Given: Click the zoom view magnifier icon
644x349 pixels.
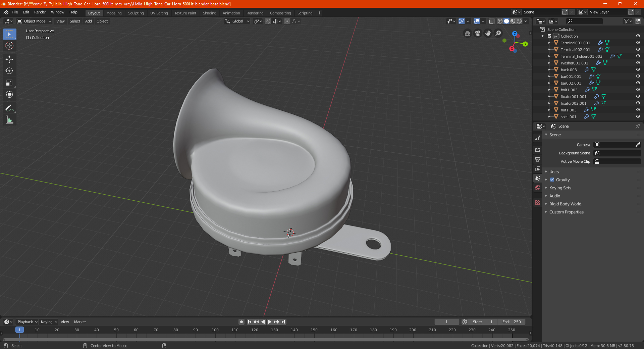Looking at the screenshot, I should 498,33.
